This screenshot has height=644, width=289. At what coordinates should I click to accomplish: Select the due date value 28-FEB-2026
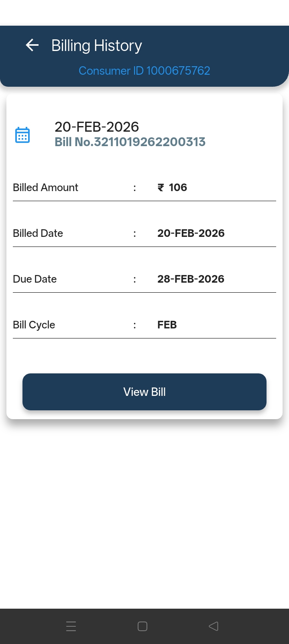click(x=191, y=279)
